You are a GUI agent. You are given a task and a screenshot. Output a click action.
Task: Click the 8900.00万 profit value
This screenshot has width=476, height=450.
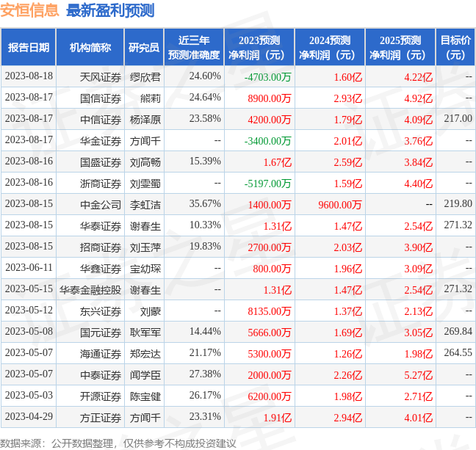click(270, 98)
